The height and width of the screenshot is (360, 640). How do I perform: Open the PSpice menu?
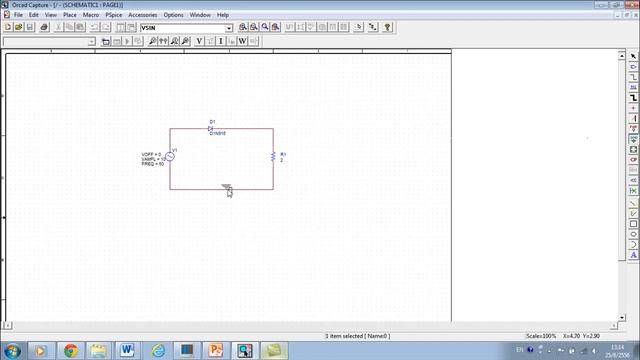113,15
